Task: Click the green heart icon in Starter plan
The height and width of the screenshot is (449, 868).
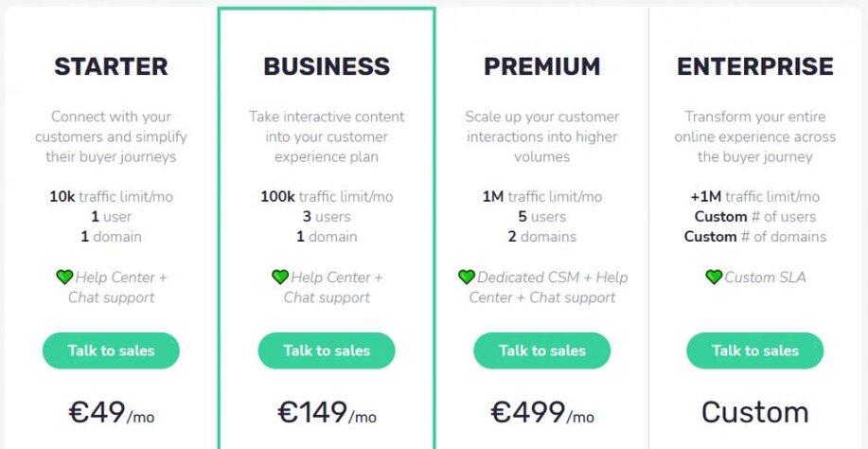Action: [64, 278]
